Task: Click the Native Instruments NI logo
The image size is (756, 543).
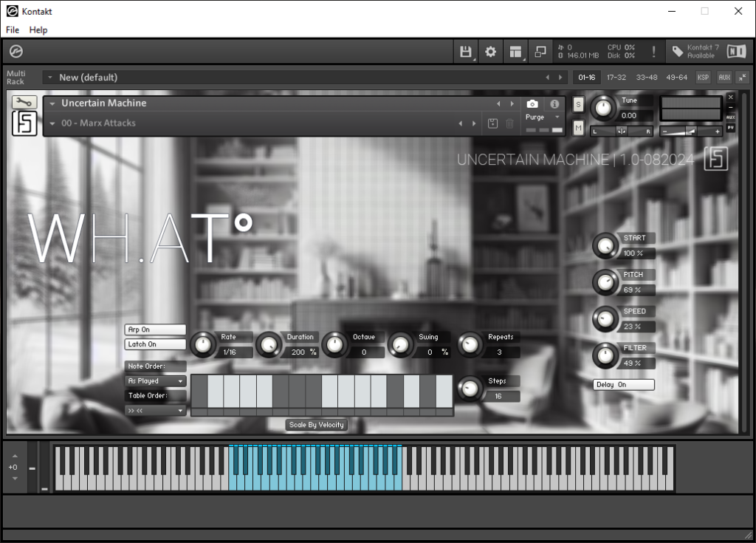Action: pyautogui.click(x=736, y=51)
